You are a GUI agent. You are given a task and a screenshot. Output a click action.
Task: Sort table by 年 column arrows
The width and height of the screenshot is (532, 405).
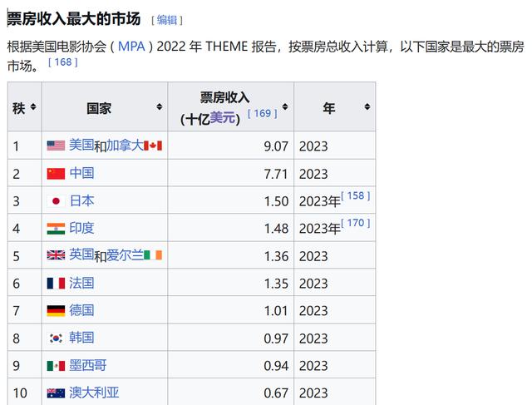[367, 106]
